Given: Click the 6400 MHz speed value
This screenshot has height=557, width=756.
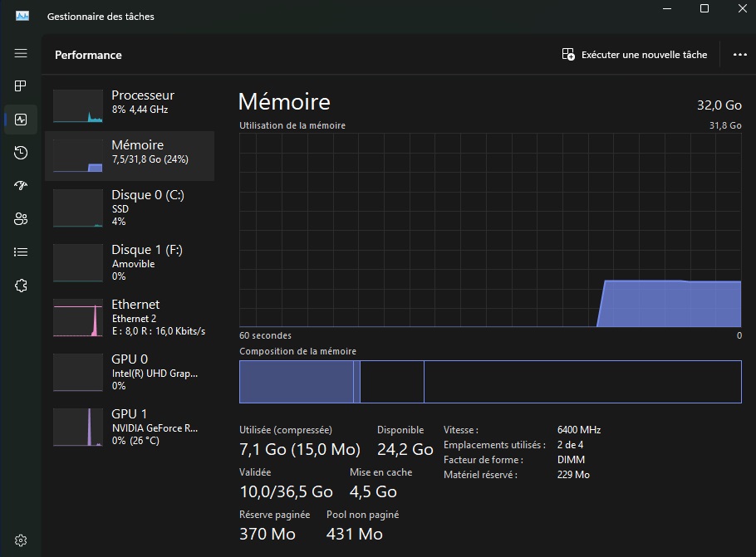Looking at the screenshot, I should pos(579,430).
